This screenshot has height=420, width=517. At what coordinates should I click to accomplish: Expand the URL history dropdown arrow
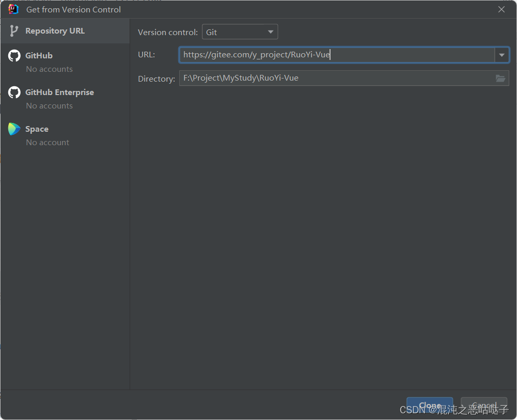[502, 55]
